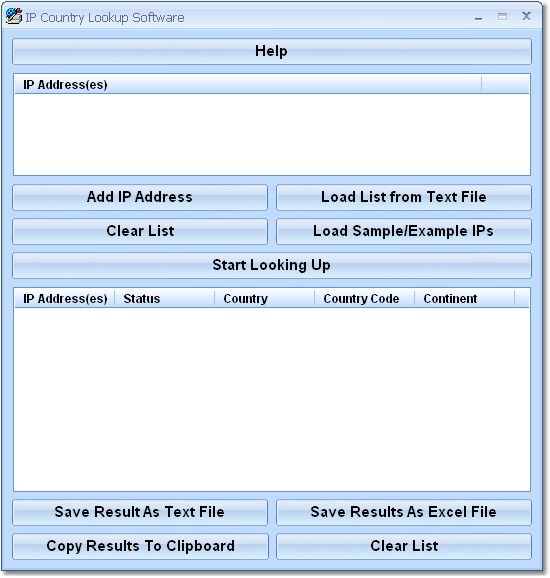Sort results by Continent column header
This screenshot has height=578, width=550.
464,298
